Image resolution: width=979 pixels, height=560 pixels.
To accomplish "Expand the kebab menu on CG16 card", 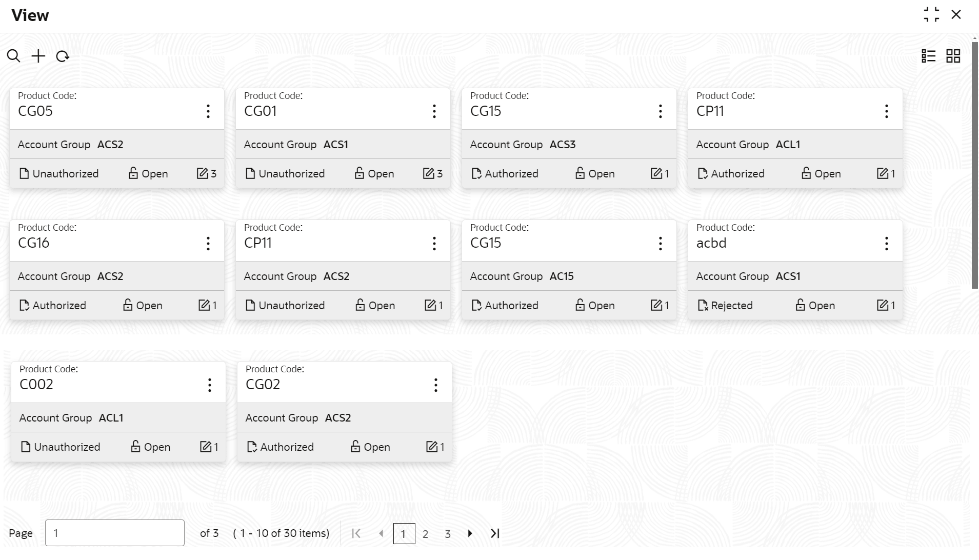I will (x=208, y=243).
